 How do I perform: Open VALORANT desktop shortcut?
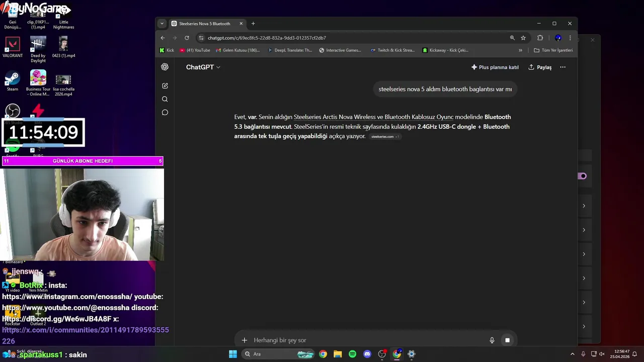(13, 48)
